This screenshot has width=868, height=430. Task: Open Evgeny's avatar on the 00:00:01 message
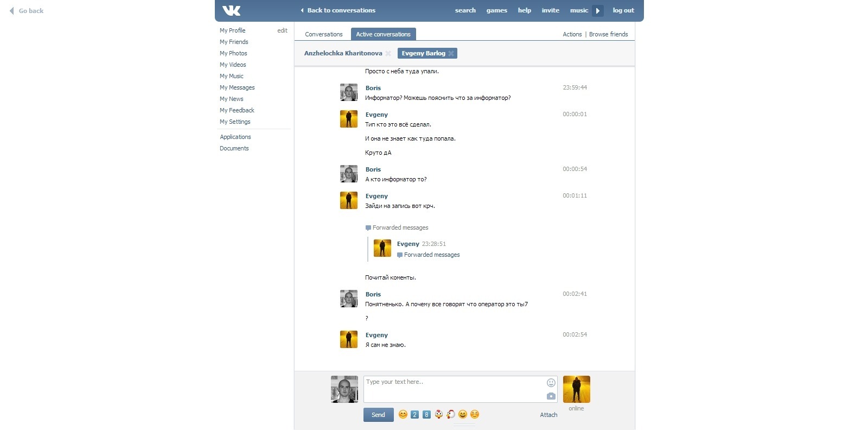pyautogui.click(x=349, y=119)
